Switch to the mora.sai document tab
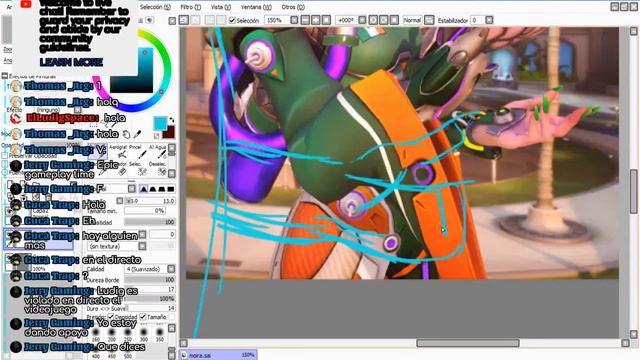This screenshot has width=640, height=360. (218, 355)
